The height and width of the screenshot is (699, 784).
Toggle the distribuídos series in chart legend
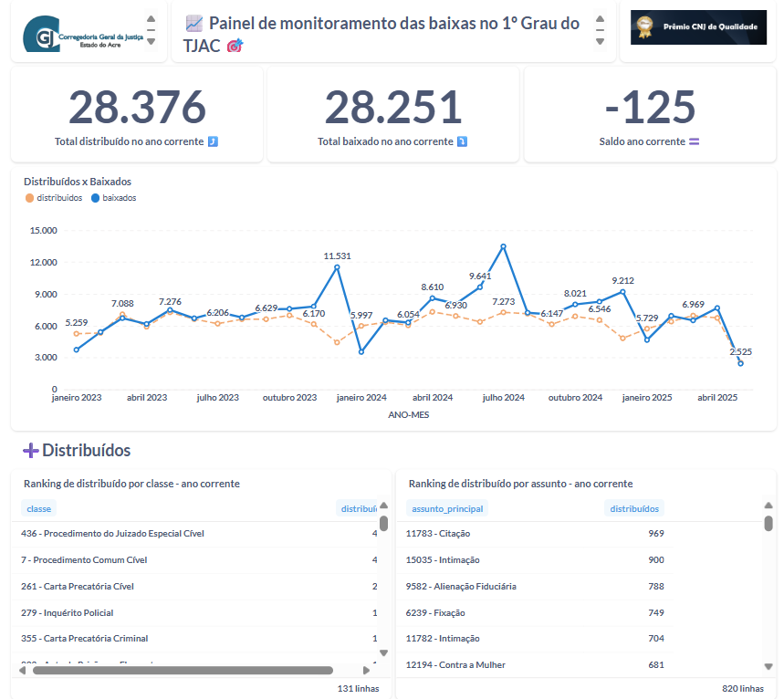tap(54, 197)
